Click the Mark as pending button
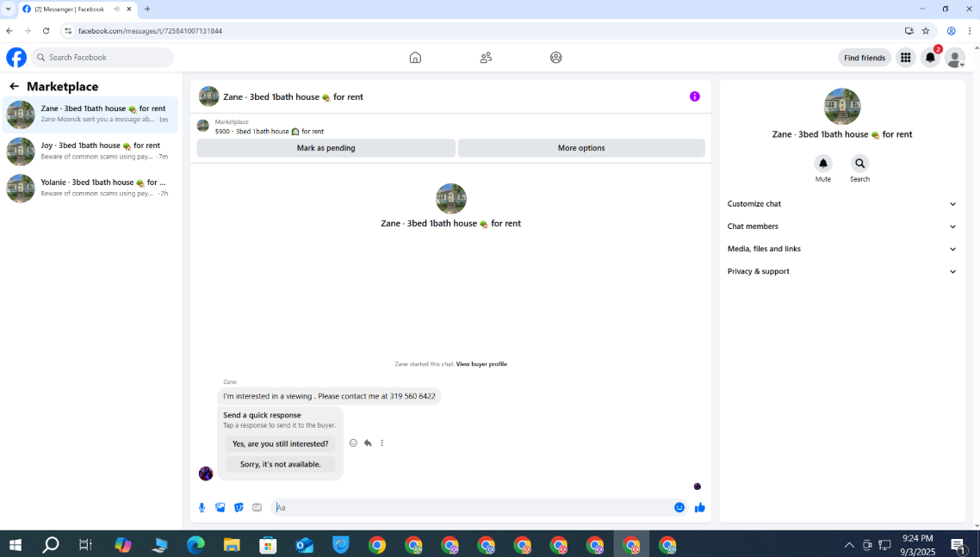The width and height of the screenshot is (980, 557). [x=326, y=148]
